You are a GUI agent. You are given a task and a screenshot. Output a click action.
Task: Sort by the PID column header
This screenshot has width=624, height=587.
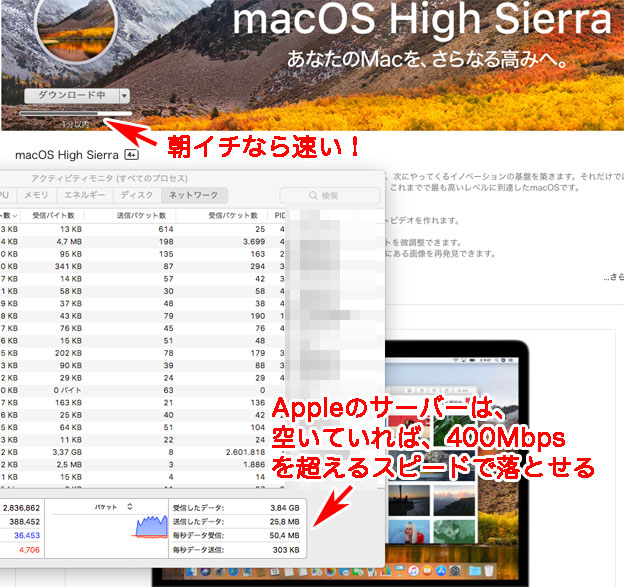point(279,215)
